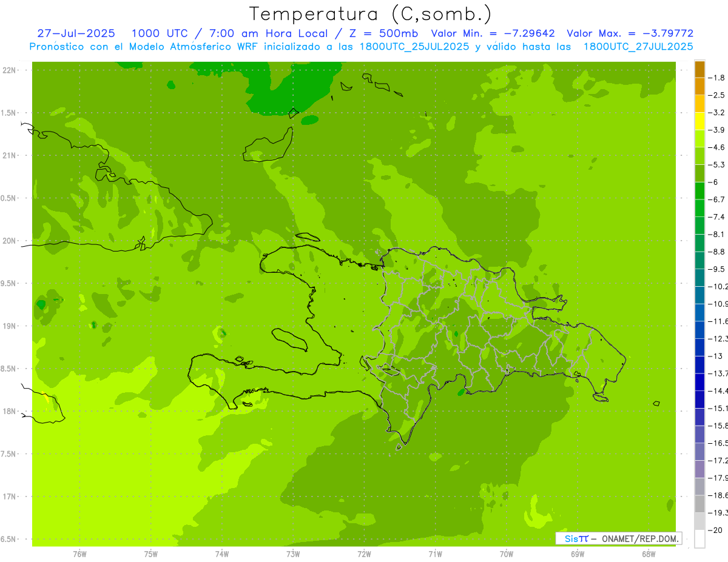Click the '-6.7' legend value

[x=717, y=199]
